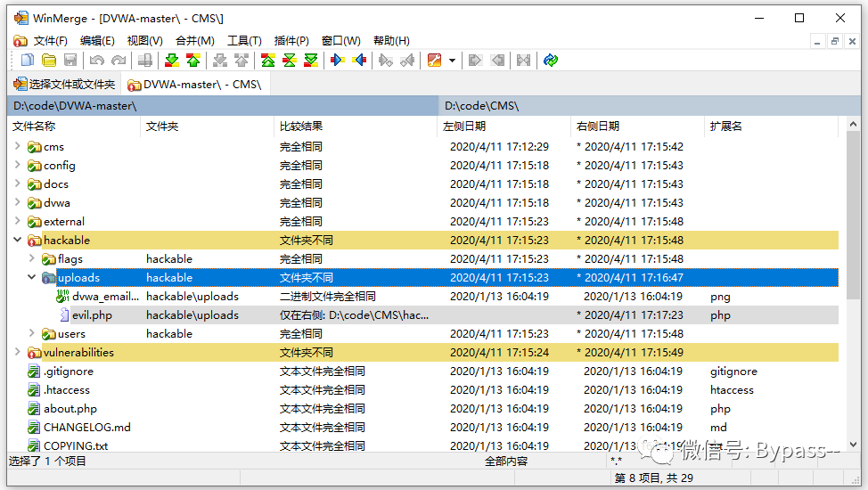Sort by the 比较结果 column header

click(x=356, y=127)
